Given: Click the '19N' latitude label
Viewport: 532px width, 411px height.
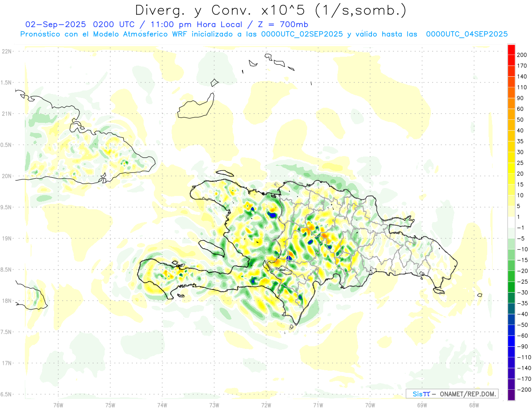Looking at the screenshot, I should coord(6,239).
